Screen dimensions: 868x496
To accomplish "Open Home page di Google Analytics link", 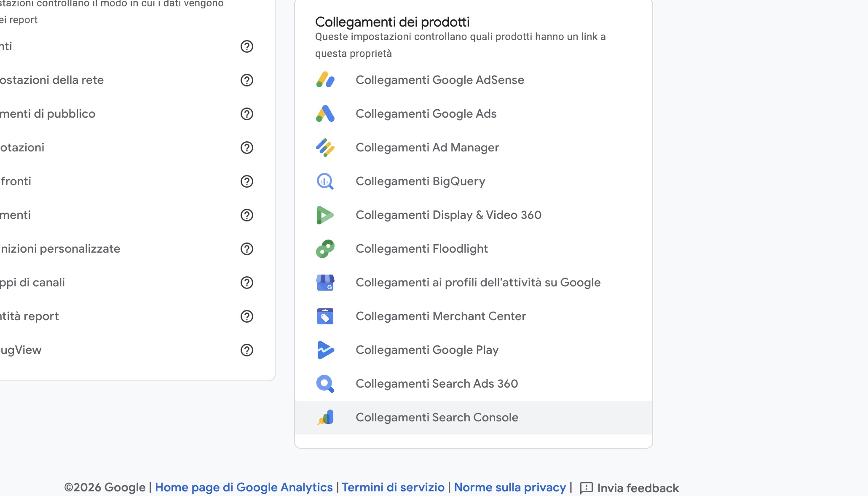I will point(244,488).
